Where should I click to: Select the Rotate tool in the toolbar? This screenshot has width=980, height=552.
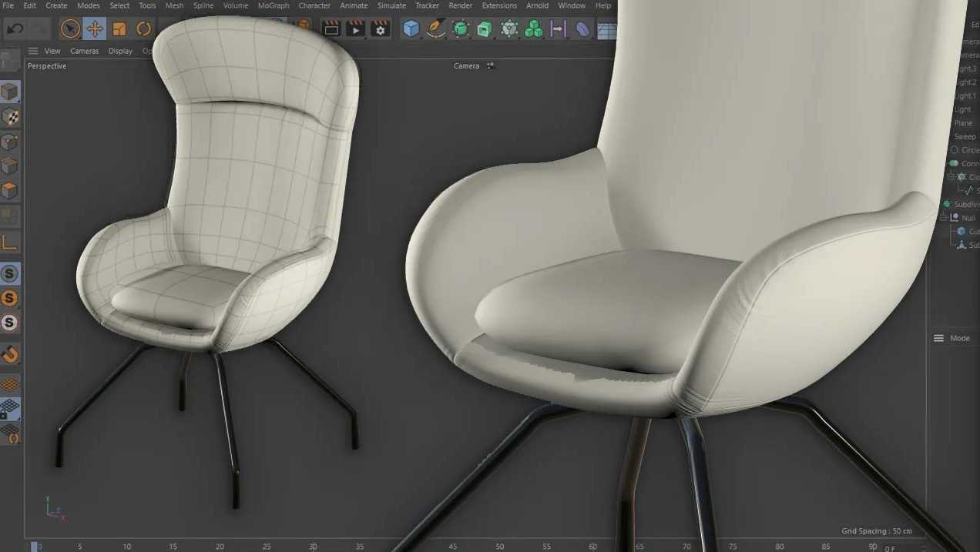(143, 28)
